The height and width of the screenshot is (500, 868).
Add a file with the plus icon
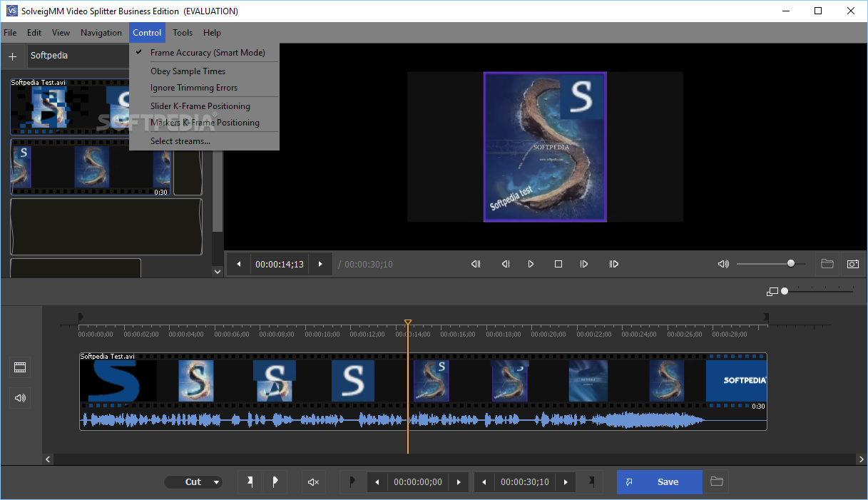click(x=12, y=56)
